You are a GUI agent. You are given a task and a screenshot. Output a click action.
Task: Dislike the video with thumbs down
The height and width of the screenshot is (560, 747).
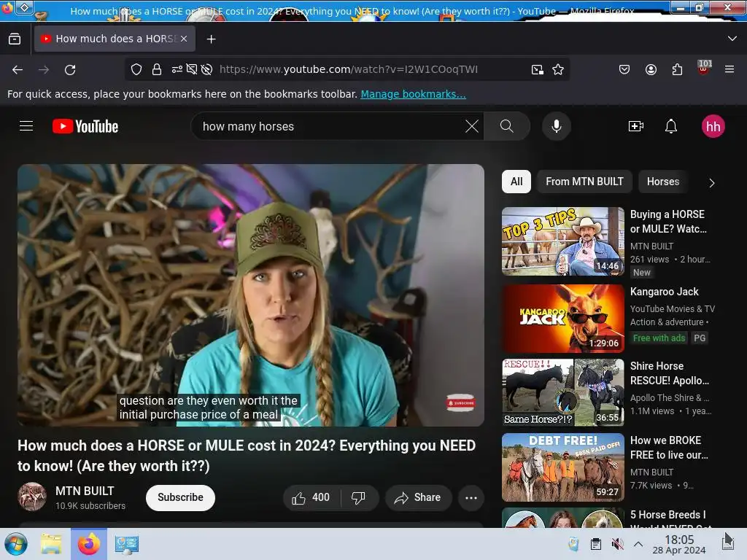[x=359, y=497]
